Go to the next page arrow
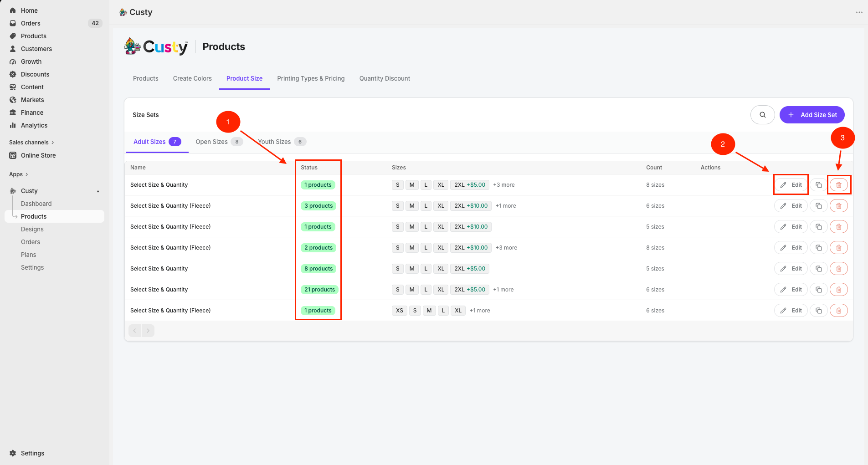Screen dimensions: 868x465 click(148, 331)
